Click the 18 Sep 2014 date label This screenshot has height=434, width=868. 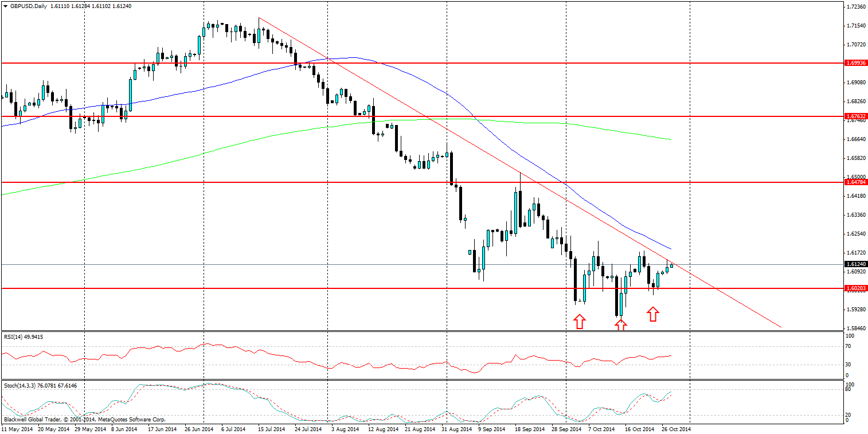click(x=529, y=428)
